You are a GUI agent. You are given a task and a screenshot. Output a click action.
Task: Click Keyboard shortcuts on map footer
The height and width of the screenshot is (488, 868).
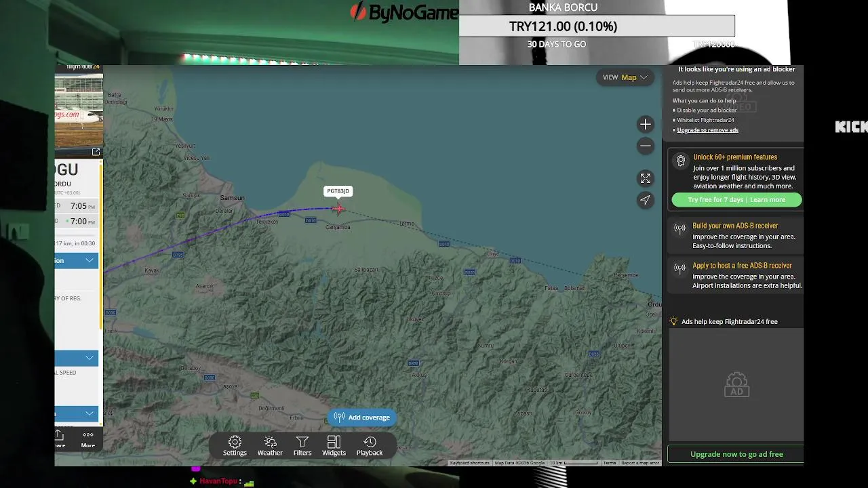pyautogui.click(x=469, y=463)
